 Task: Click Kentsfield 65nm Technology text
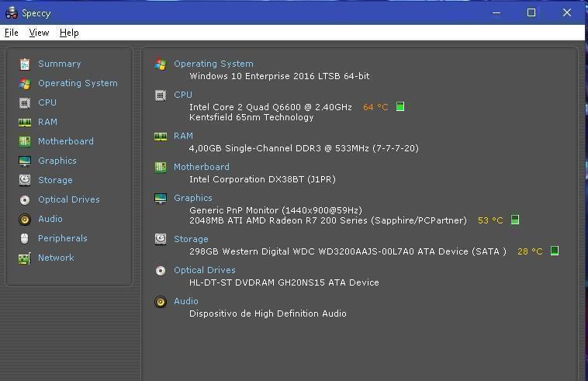[251, 117]
